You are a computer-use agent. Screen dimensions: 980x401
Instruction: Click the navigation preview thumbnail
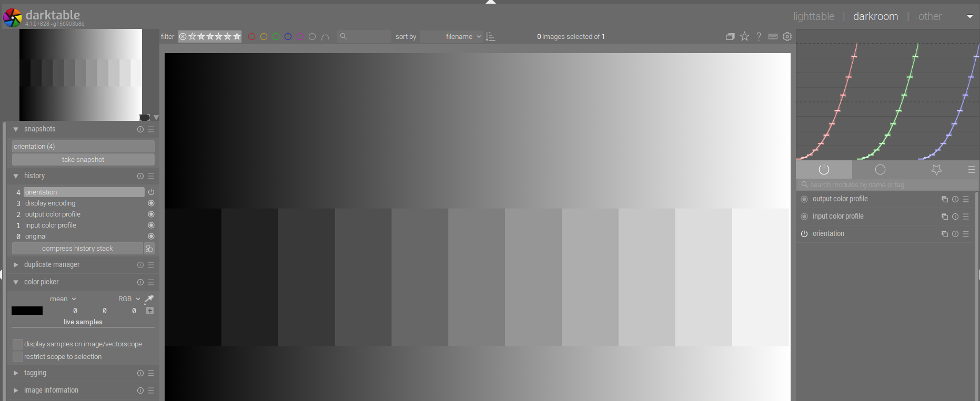tap(80, 75)
